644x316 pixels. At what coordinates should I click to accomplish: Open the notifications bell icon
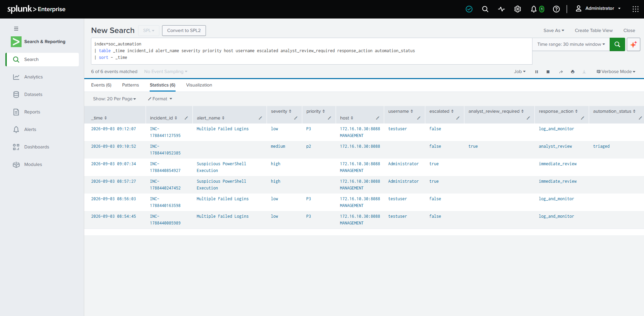coord(534,9)
